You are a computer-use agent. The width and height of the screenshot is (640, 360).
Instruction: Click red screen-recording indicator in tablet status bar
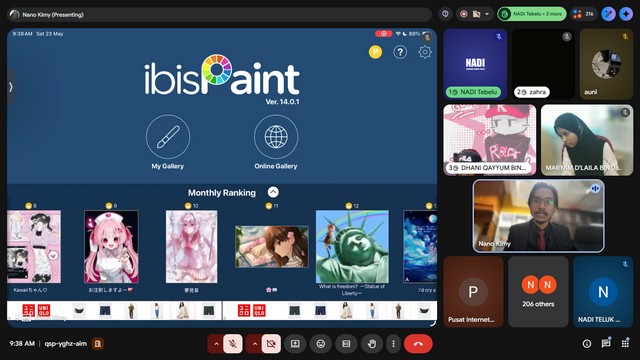(384, 34)
